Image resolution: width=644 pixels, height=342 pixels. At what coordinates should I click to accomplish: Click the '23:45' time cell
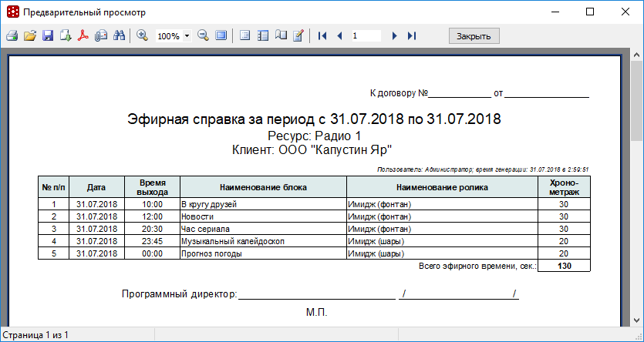pyautogui.click(x=153, y=241)
